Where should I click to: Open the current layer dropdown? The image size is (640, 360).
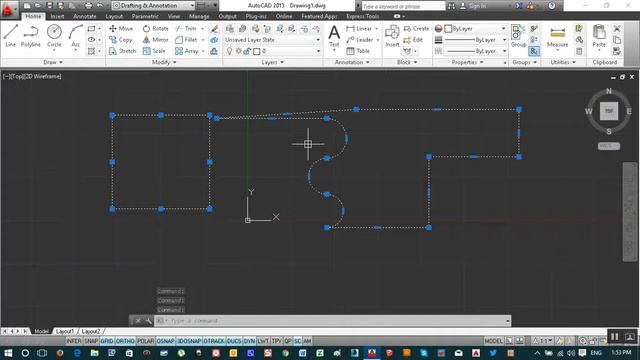[x=272, y=51]
